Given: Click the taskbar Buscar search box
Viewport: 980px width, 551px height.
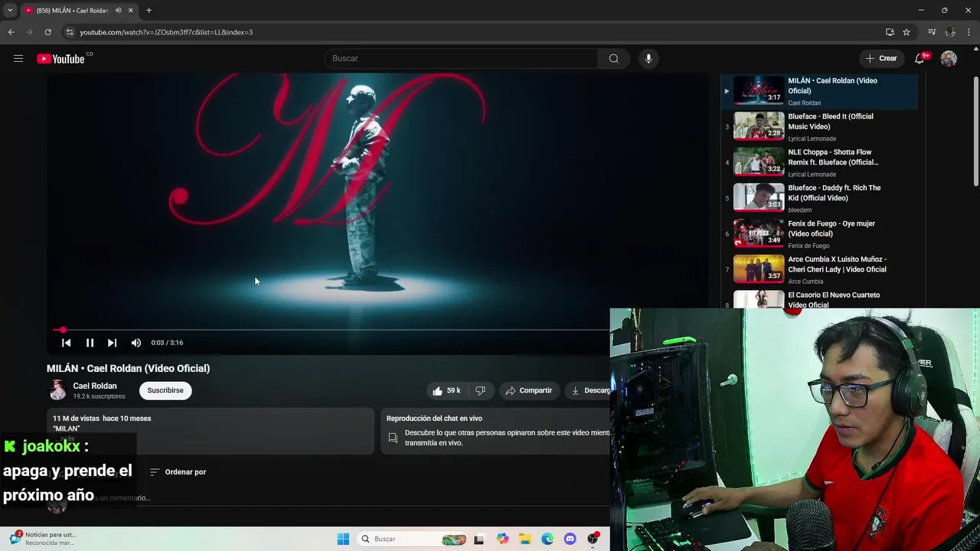Looking at the screenshot, I should [x=413, y=539].
